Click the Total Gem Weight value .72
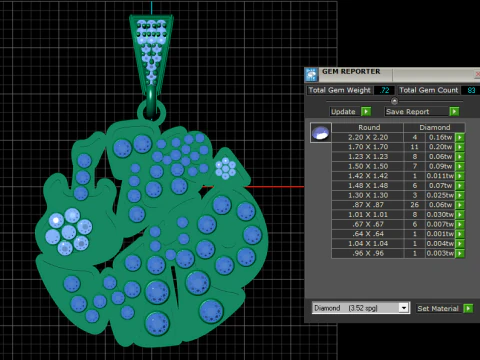The image size is (480, 360). 384,90
